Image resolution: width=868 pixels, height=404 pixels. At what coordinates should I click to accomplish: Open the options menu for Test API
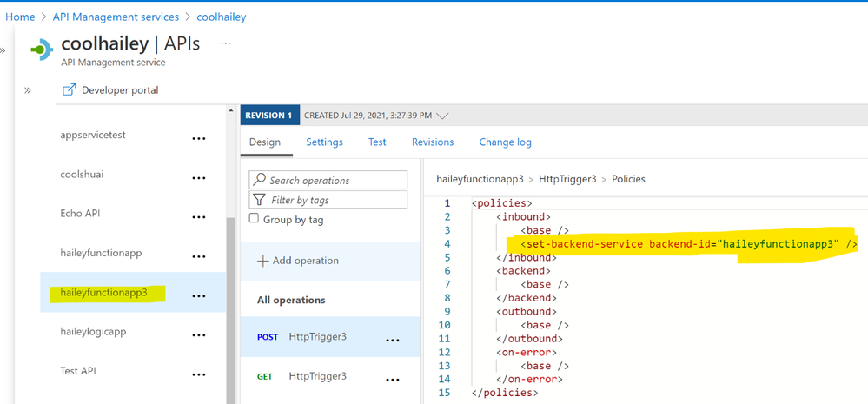tap(199, 374)
